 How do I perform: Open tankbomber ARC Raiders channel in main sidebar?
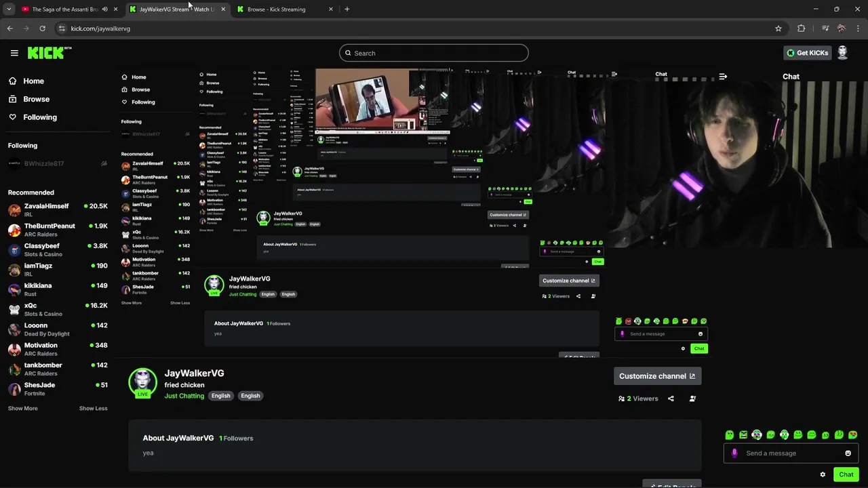pyautogui.click(x=58, y=369)
